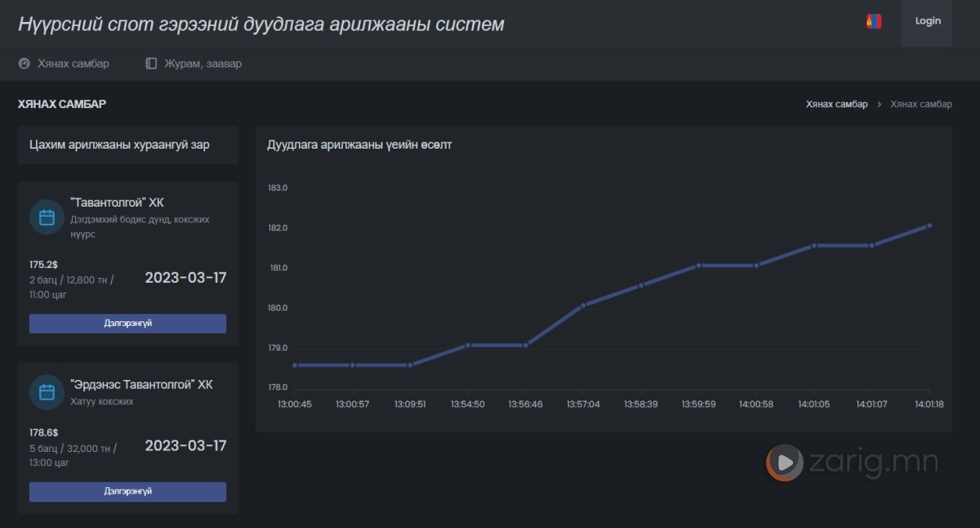Click the Цахим арилжааны хураангуй зар heading
The image size is (980, 528).
coord(119,145)
